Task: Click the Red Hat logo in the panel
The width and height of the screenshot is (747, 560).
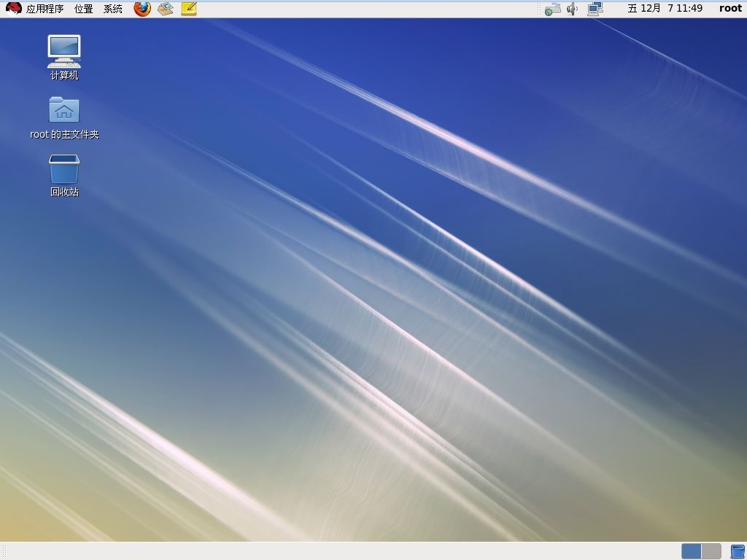Action: 13,9
